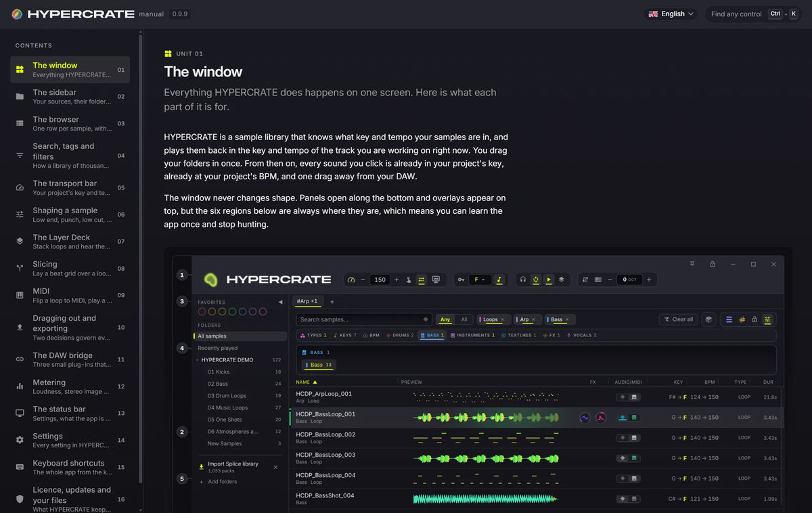This screenshot has height=513, width=812.
Task: Click the pink favorites color circle
Action: tap(263, 312)
